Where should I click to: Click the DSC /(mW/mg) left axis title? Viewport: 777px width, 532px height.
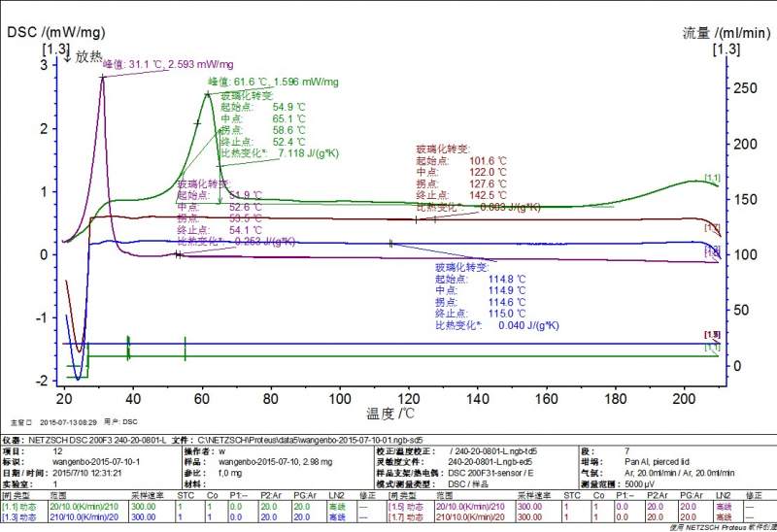click(x=56, y=32)
